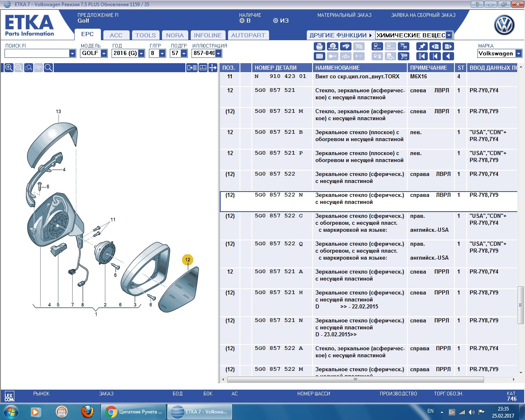Click ЗАЯВКА НА СБОРНЫЙ ЗАКАЗ link
The width and height of the screenshot is (525, 420).
[423, 15]
